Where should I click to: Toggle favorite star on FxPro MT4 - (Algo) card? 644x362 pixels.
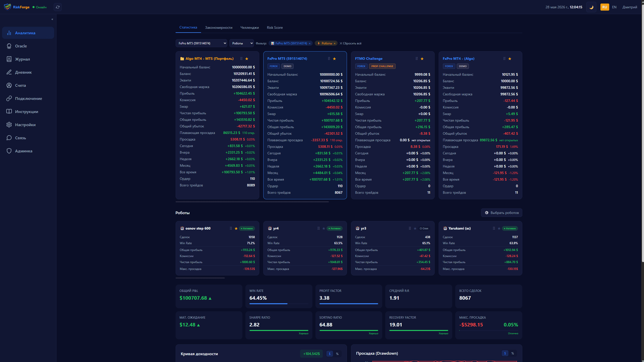coord(510,59)
